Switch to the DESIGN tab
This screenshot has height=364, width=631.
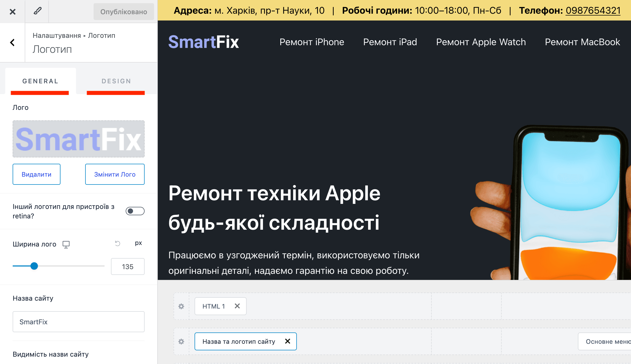click(116, 81)
